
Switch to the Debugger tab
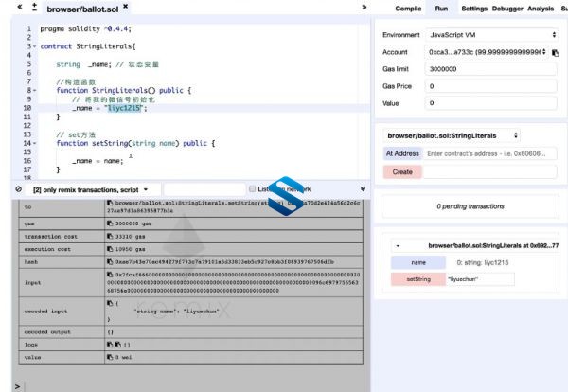507,9
